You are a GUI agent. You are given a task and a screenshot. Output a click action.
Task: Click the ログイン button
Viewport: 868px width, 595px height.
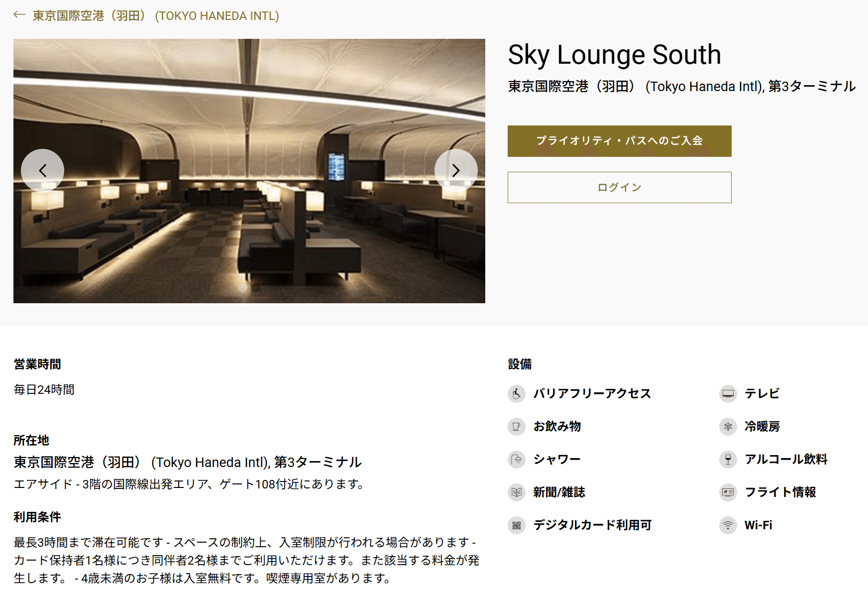click(620, 187)
